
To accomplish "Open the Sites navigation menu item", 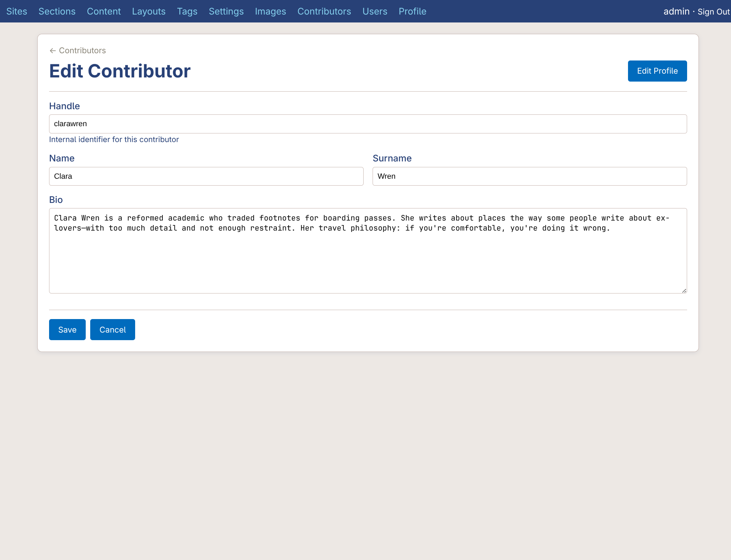I will click(x=17, y=11).
